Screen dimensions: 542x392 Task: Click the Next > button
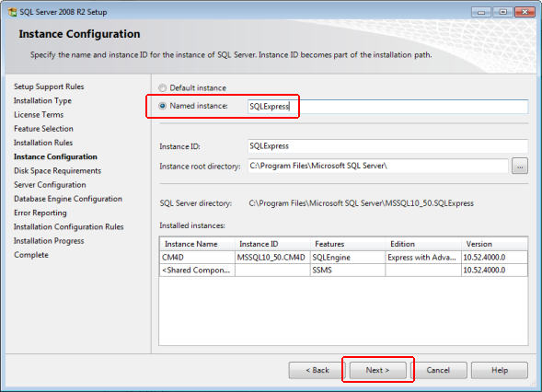pos(378,370)
